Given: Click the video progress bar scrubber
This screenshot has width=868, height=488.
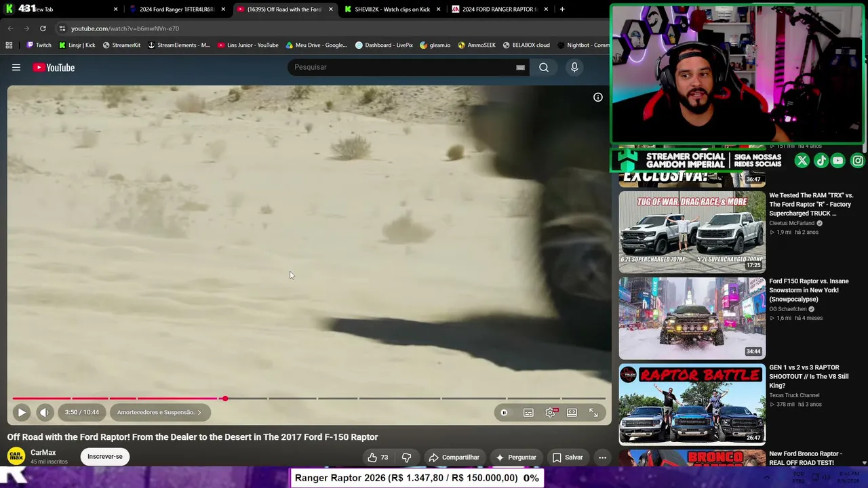Looking at the screenshot, I should coord(224,399).
